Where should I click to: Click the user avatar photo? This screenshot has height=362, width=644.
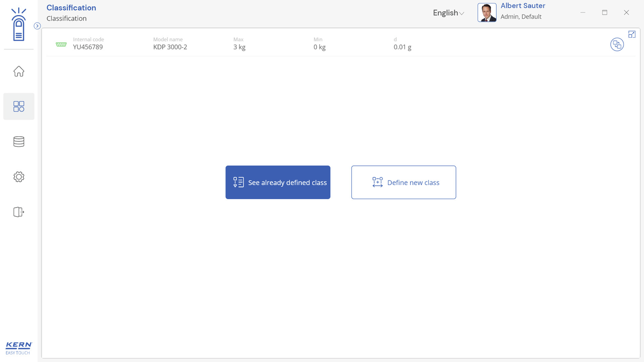pyautogui.click(x=487, y=13)
